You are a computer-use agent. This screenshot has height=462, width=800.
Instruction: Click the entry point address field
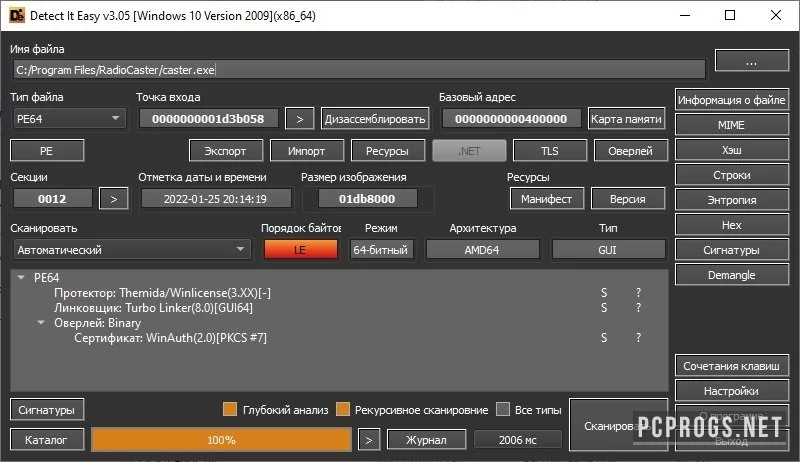(208, 119)
